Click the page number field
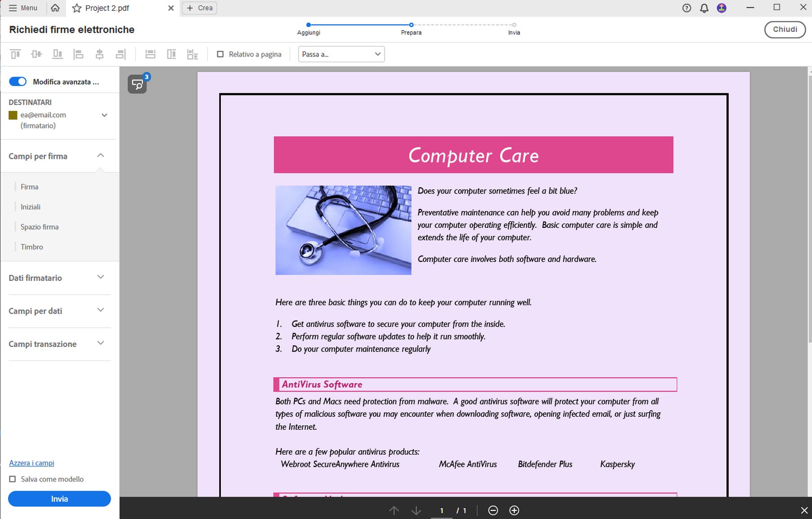812x519 pixels. point(442,510)
